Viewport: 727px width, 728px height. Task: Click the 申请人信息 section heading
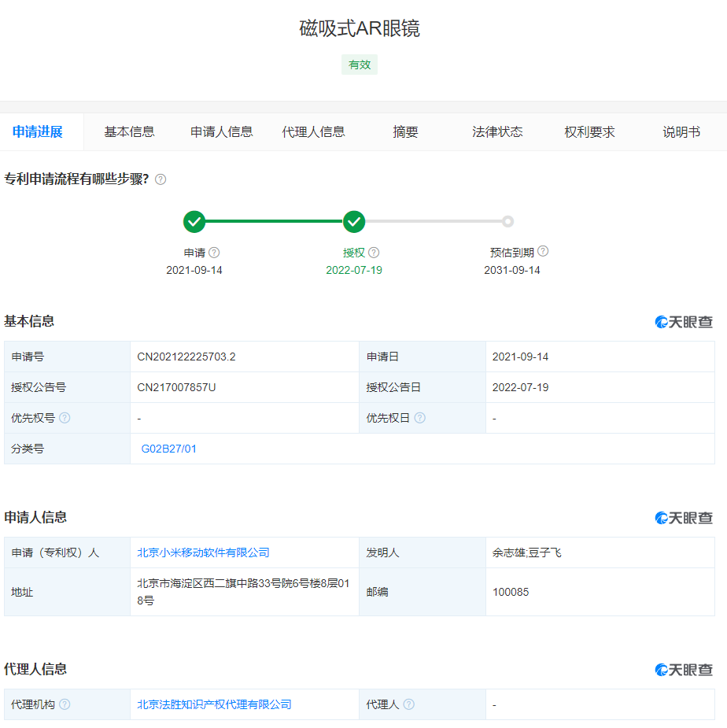[x=35, y=517]
